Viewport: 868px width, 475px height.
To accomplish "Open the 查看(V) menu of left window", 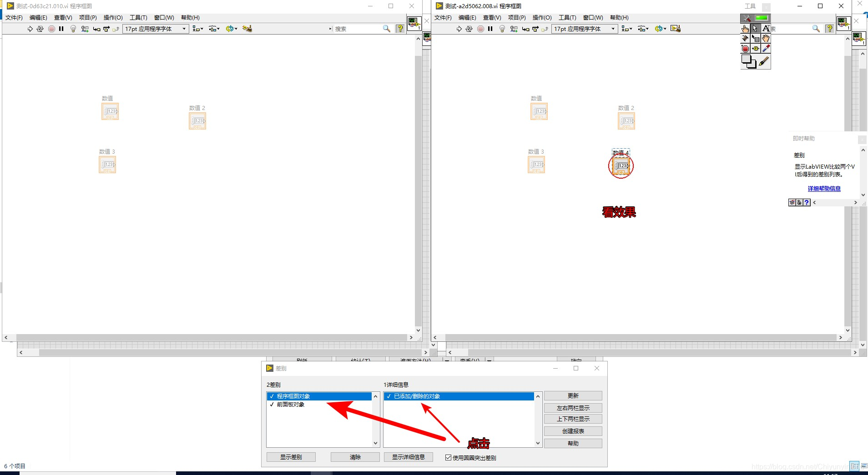I will 63,18.
